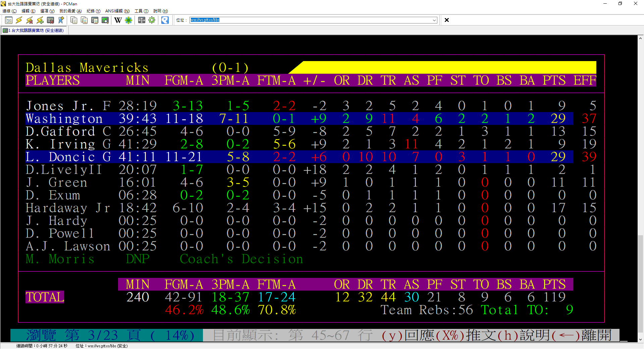Viewport: 644px width, 349px height.
Task: Click the 連線時間 status bar entry
Action: [42, 346]
